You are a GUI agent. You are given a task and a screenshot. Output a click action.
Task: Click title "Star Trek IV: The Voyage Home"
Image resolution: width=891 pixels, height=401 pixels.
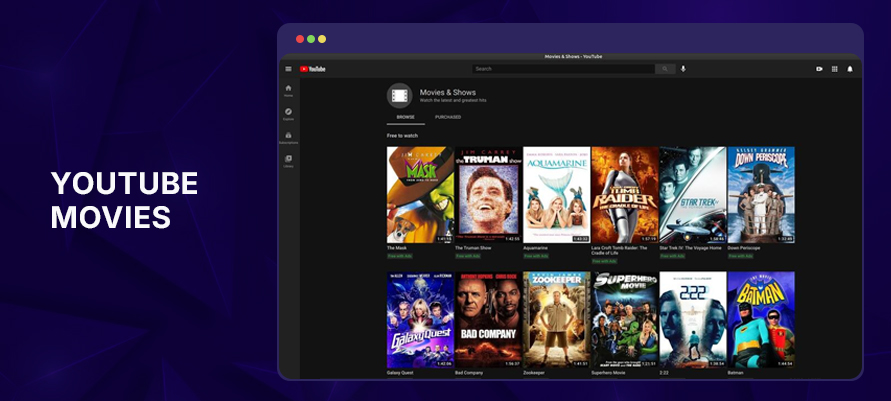click(x=690, y=248)
